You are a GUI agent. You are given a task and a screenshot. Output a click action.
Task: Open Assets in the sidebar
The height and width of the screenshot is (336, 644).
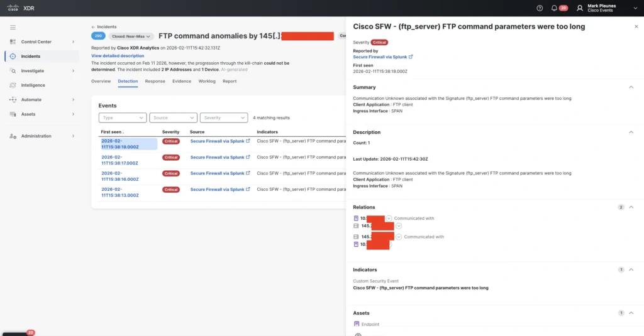(28, 114)
